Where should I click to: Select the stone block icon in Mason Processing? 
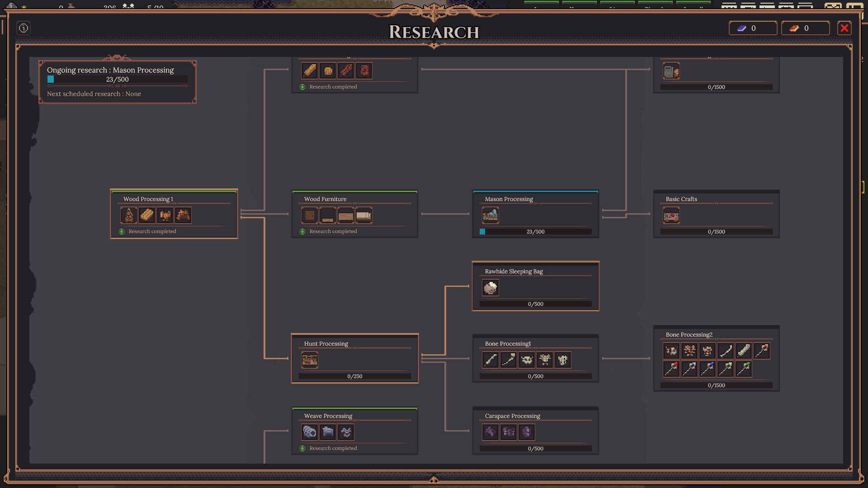[x=491, y=216]
